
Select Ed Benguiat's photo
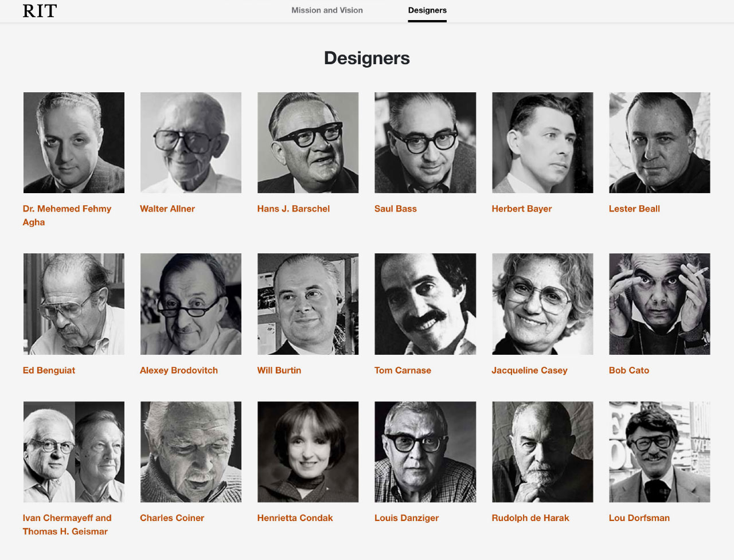click(x=74, y=304)
